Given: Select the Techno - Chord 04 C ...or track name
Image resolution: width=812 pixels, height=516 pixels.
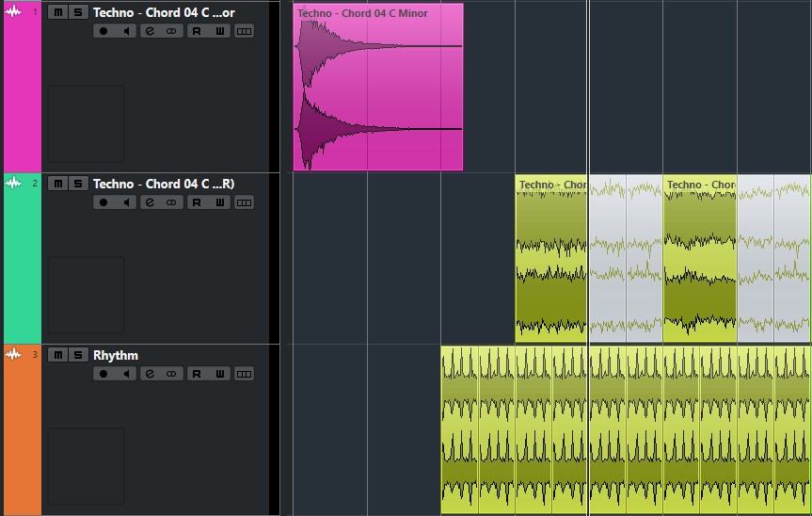Looking at the screenshot, I should [x=164, y=12].
